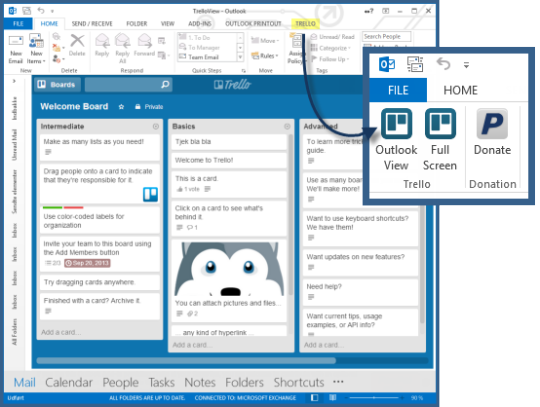The height and width of the screenshot is (407, 540).
Task: Open Customize Quick Access dropdown in callout
Action: 466,65
